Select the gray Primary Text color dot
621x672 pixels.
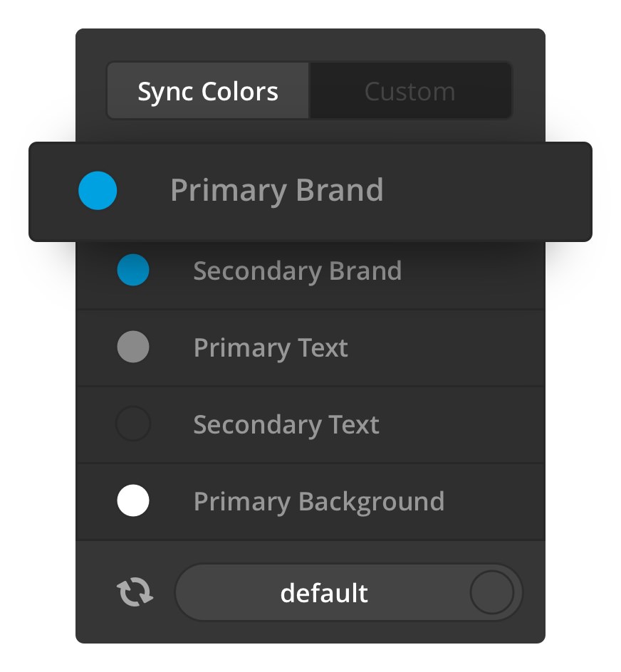click(133, 347)
